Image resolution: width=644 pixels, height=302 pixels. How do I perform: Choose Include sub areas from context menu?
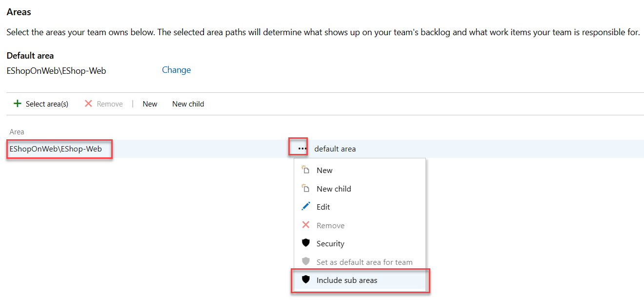coord(347,280)
